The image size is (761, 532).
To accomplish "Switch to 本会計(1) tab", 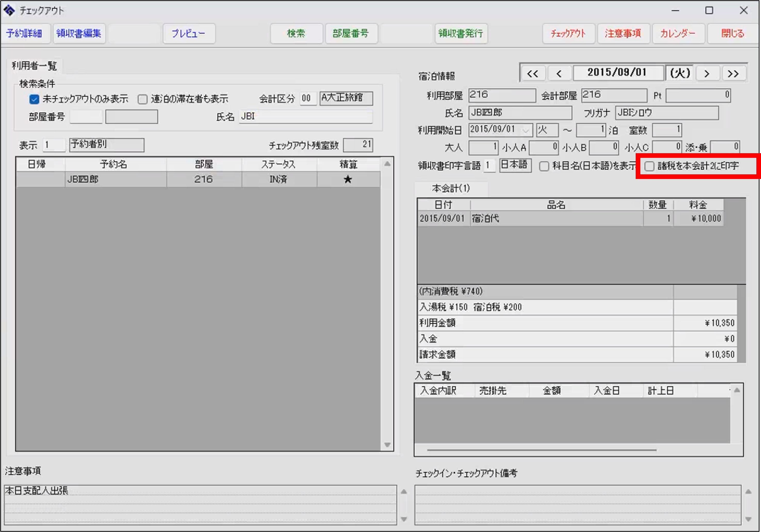I will (x=451, y=189).
